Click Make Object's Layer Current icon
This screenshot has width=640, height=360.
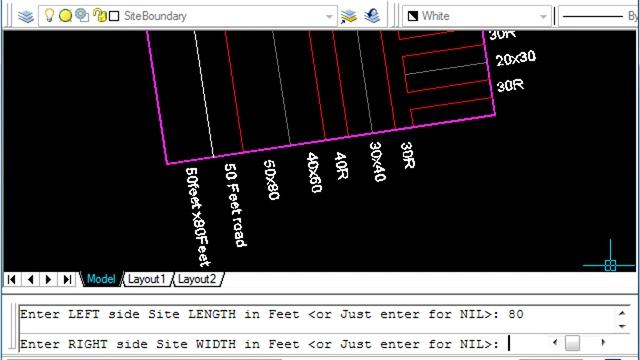point(349,16)
